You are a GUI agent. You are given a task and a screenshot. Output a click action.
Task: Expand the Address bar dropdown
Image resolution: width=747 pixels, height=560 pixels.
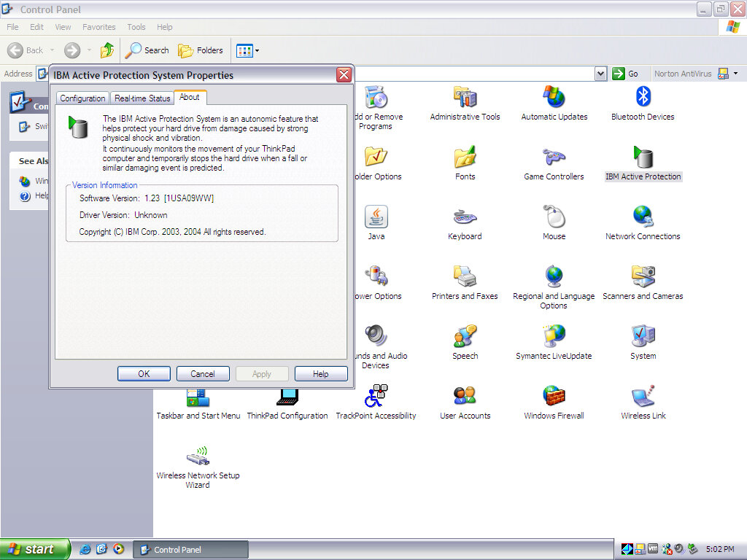pyautogui.click(x=600, y=74)
